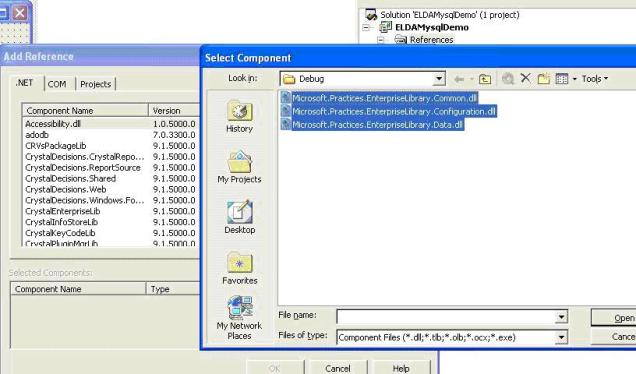
Task: Select Microsoft.Practices.EnterpriseLibrary.Common.dll file
Action: coord(384,98)
